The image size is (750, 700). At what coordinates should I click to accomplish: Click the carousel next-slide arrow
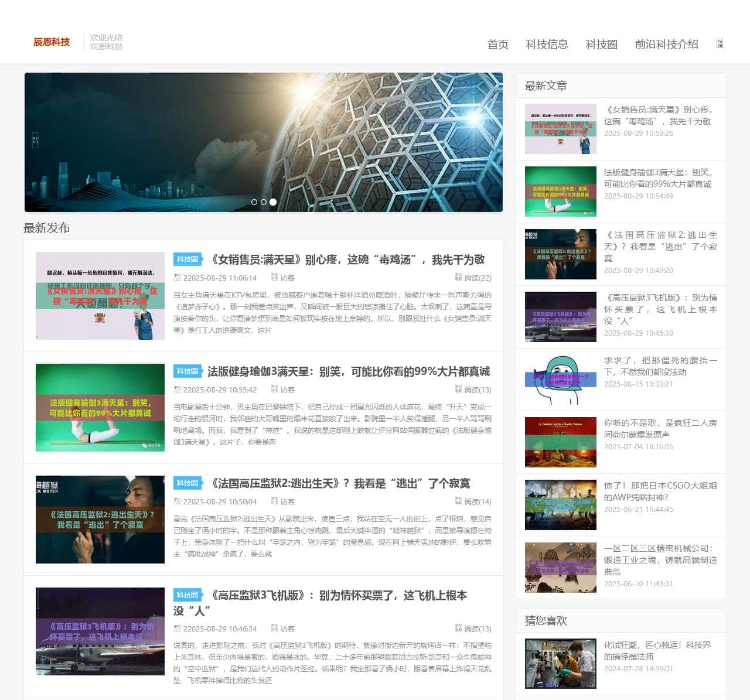coord(492,140)
